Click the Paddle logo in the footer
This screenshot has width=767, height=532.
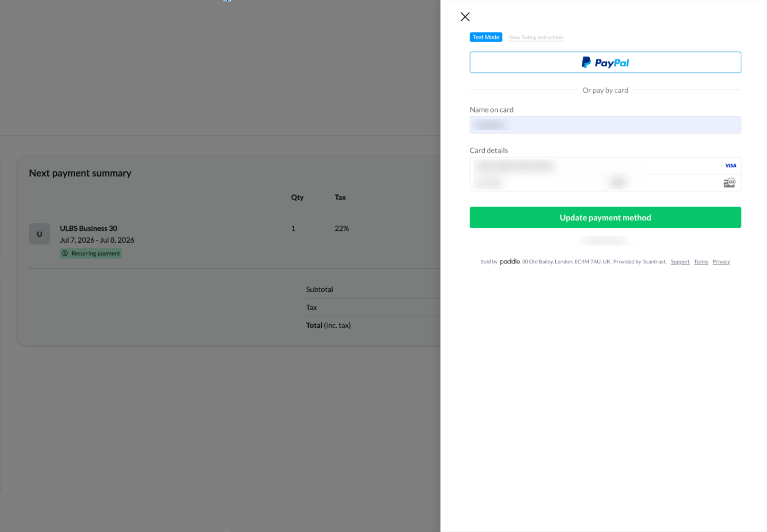coord(510,262)
